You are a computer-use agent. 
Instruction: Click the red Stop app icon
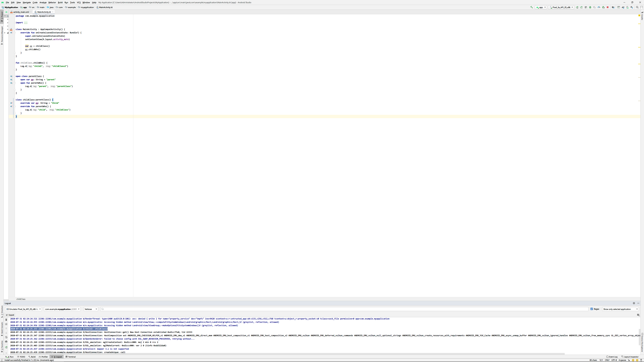[608, 7]
